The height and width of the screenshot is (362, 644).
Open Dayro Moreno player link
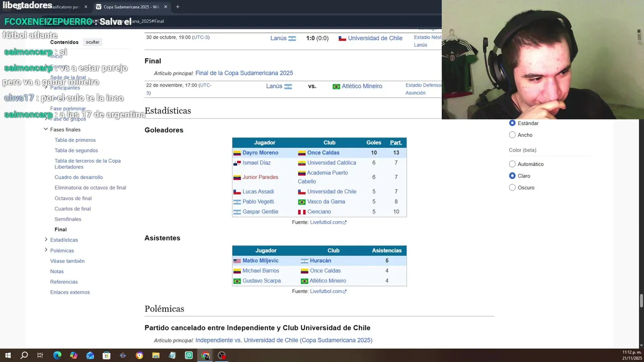coord(260,153)
